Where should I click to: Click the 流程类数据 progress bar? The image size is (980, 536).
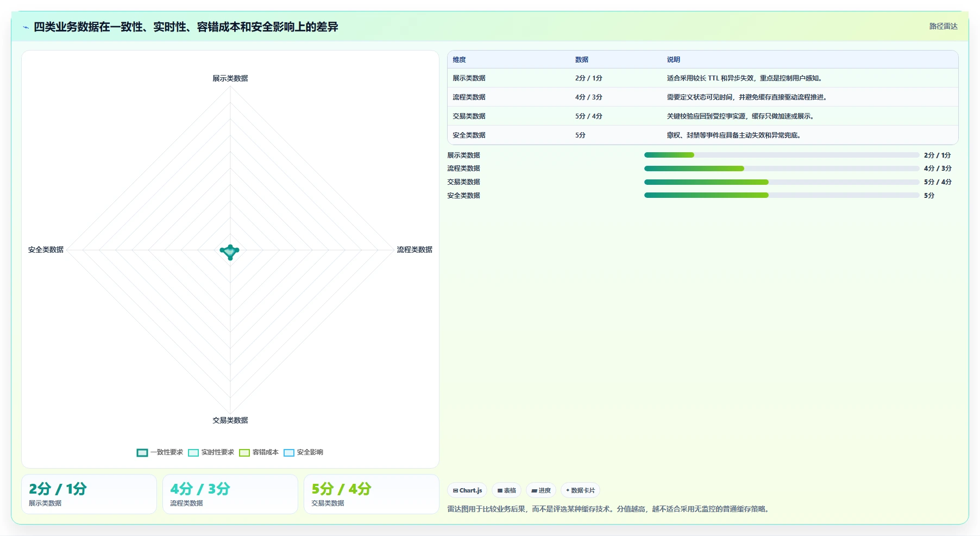click(782, 169)
